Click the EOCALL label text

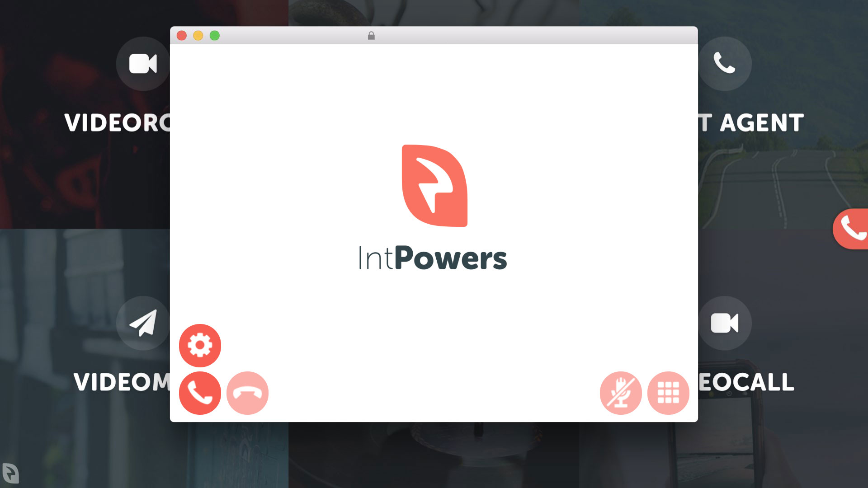click(x=746, y=382)
